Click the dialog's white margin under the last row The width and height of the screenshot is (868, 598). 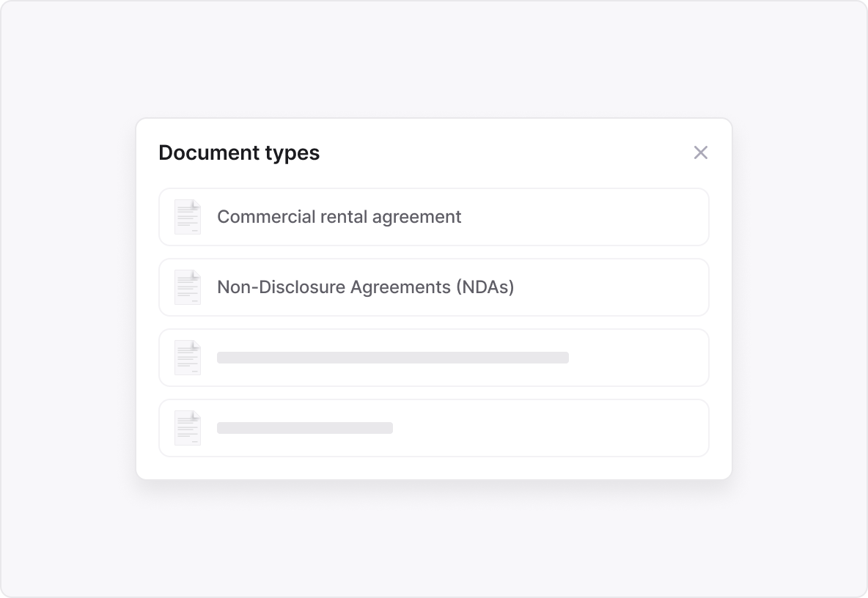[x=434, y=468]
